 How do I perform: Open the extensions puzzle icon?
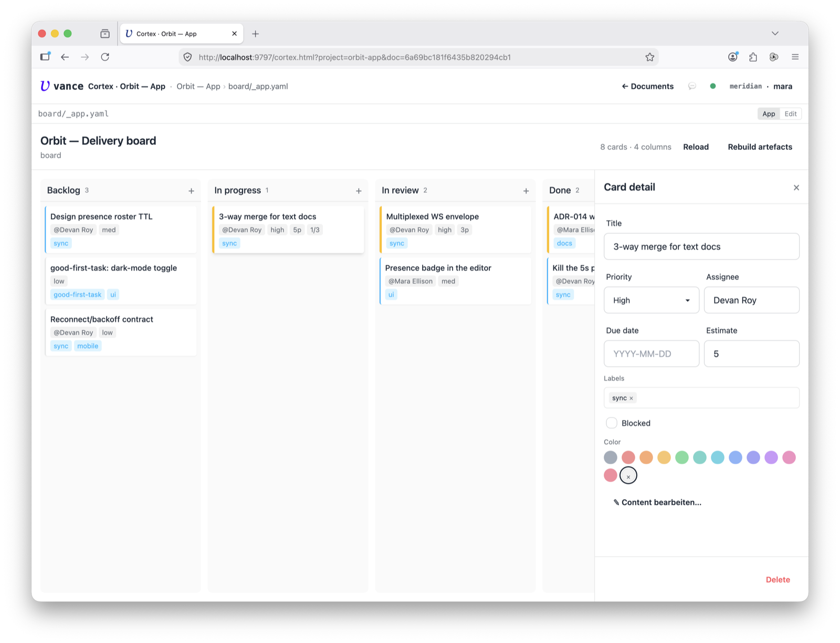753,57
